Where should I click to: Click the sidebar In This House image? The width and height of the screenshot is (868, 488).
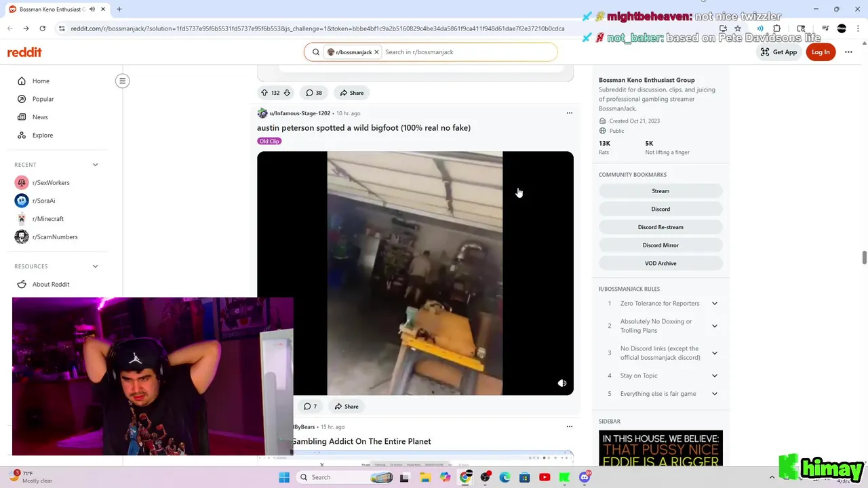click(660, 449)
